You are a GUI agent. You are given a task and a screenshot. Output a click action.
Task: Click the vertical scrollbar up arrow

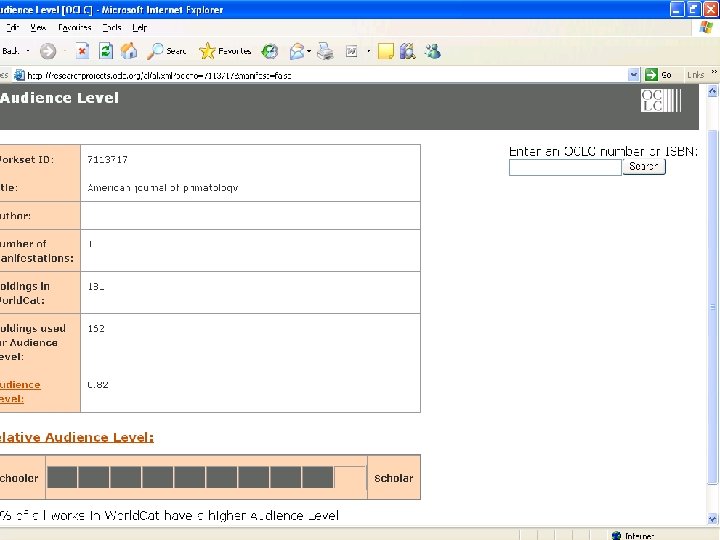[x=712, y=91]
